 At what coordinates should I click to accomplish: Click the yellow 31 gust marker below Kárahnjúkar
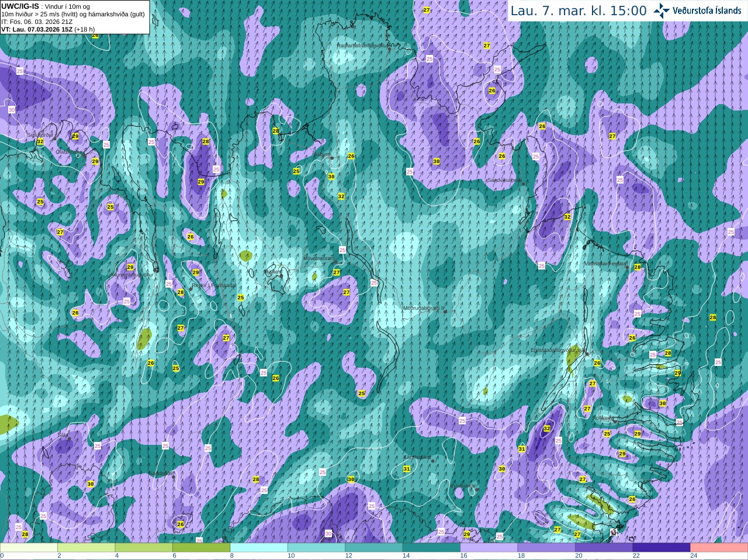(x=407, y=468)
